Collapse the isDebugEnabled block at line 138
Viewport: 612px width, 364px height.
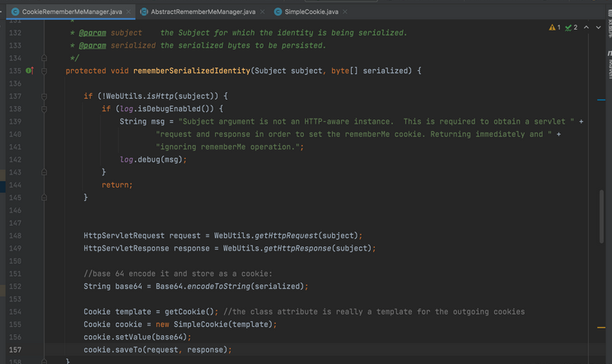tap(44, 109)
